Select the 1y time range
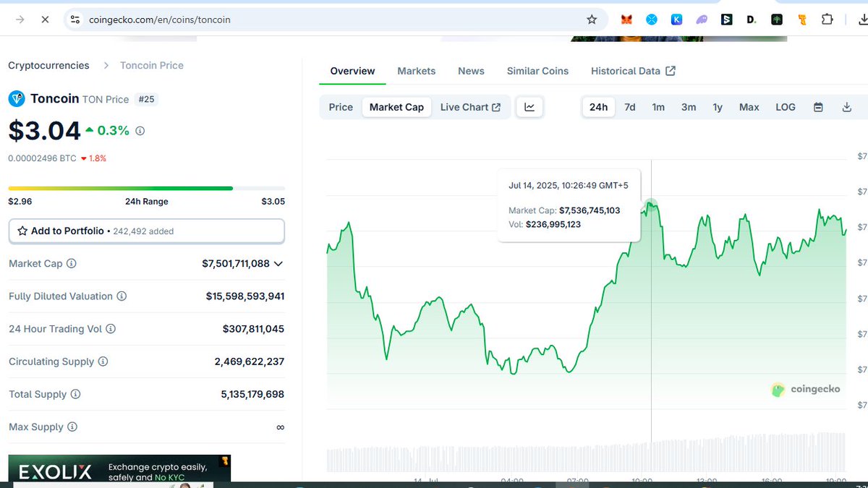The image size is (868, 488). tap(718, 107)
